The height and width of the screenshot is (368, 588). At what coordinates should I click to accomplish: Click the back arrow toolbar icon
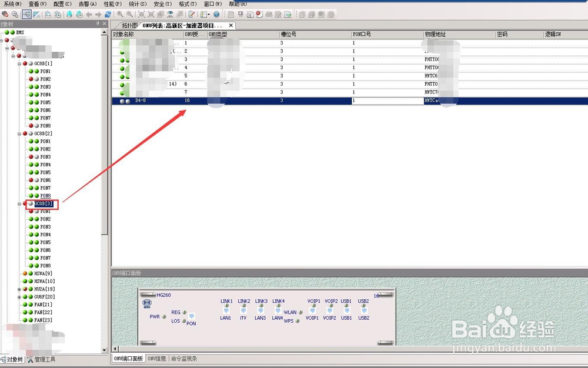pyautogui.click(x=89, y=15)
